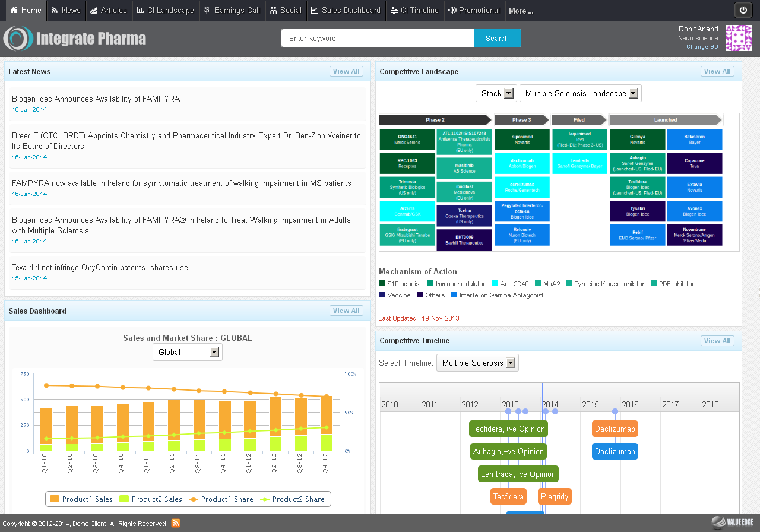Click the blue Daclizumab timeline event
Image resolution: width=760 pixels, height=532 pixels.
(x=615, y=451)
